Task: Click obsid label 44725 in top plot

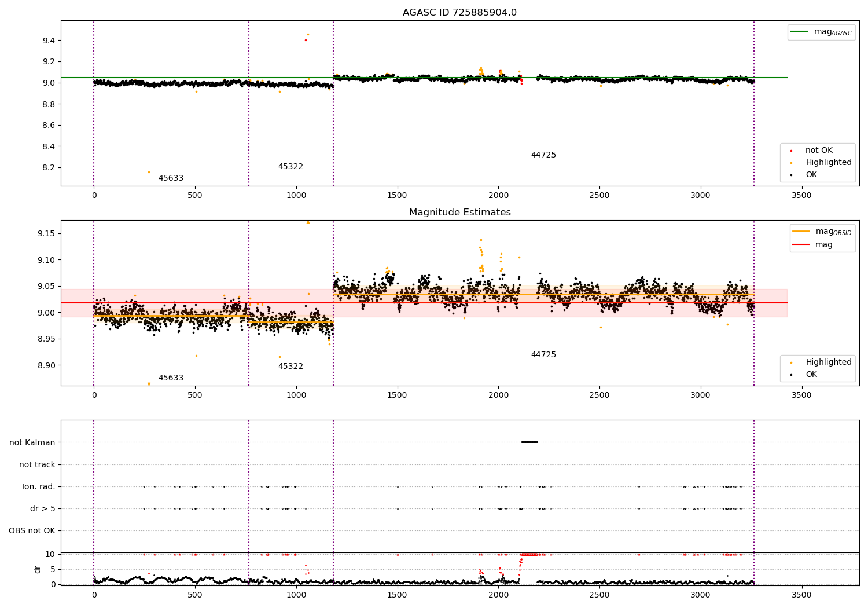Action: coord(543,155)
